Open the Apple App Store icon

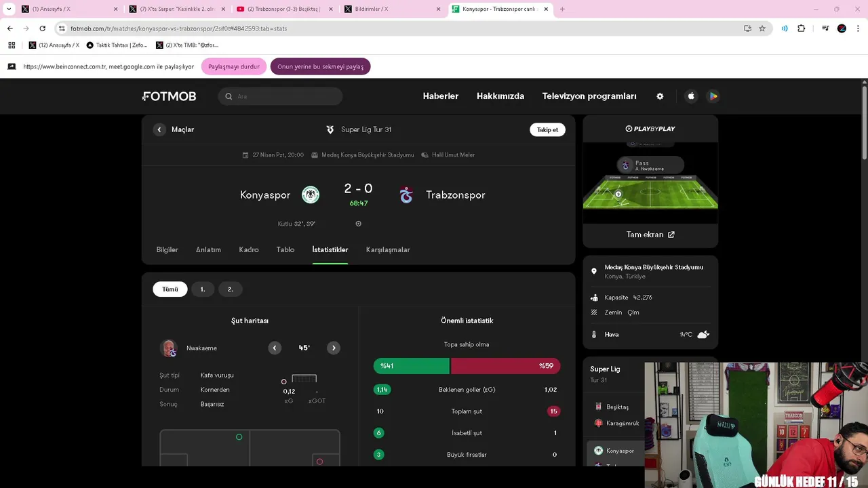691,96
